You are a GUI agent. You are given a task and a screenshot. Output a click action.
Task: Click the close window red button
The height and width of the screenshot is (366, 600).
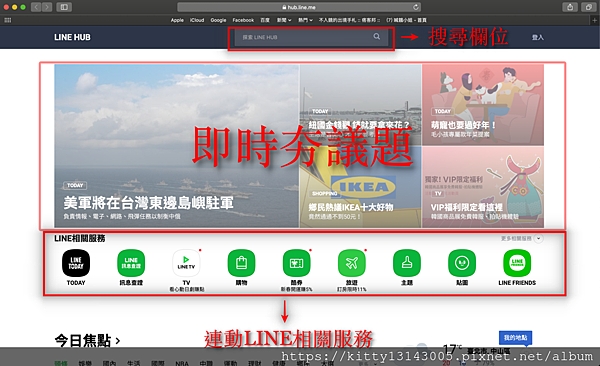pyautogui.click(x=6, y=7)
